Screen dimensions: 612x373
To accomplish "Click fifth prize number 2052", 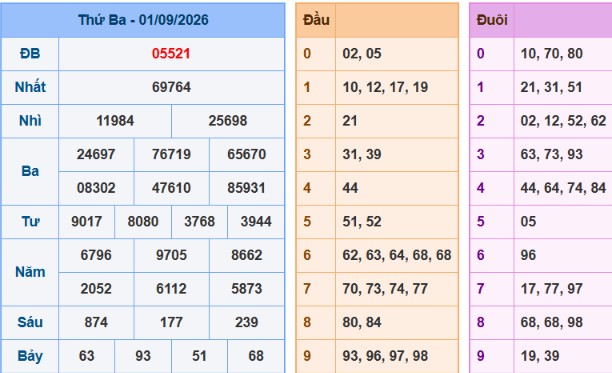I will [x=96, y=289].
